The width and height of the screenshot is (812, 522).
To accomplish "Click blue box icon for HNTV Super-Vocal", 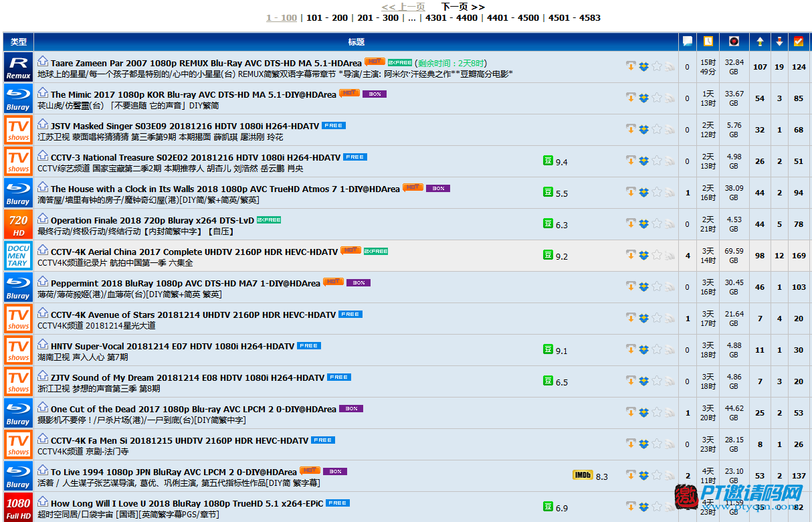I will coord(643,349).
